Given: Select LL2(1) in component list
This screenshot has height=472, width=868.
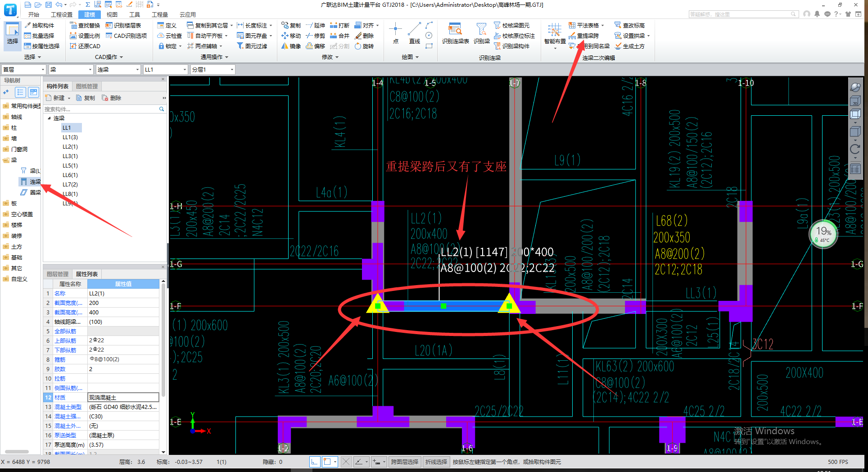Looking at the screenshot, I should click(x=70, y=146).
